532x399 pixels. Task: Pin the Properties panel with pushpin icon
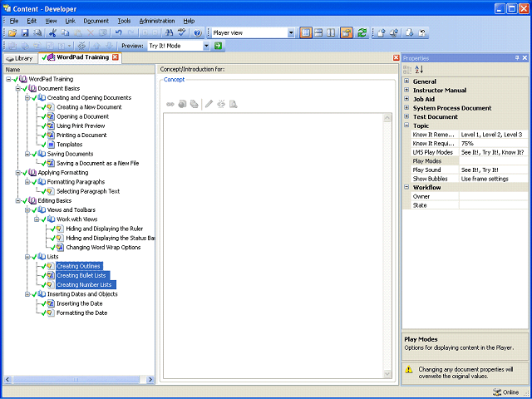click(x=517, y=58)
